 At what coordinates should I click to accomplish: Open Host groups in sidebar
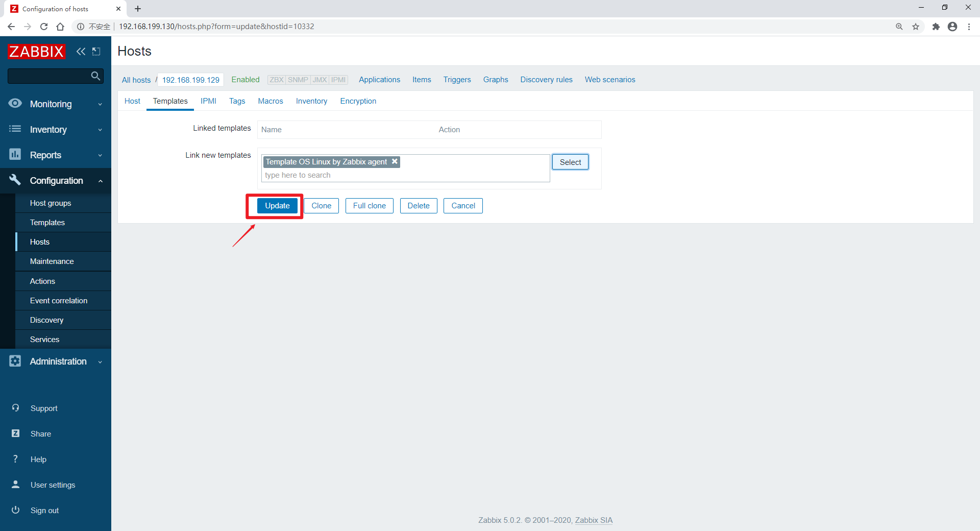63,203
